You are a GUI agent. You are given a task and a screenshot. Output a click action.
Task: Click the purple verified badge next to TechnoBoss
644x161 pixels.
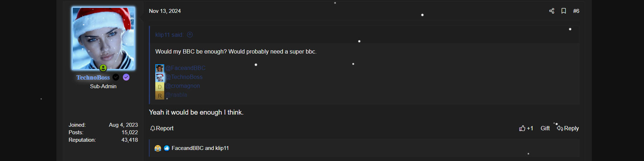[126, 77]
